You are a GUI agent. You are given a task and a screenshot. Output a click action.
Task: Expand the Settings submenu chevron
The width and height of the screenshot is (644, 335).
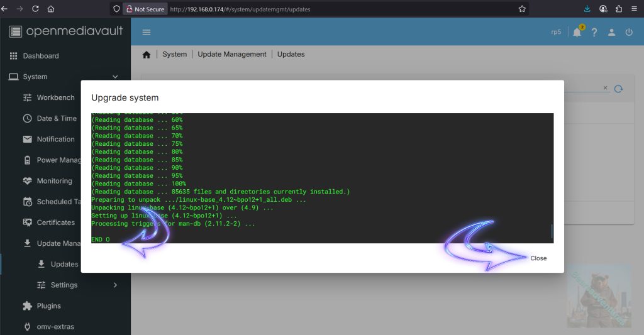point(115,285)
